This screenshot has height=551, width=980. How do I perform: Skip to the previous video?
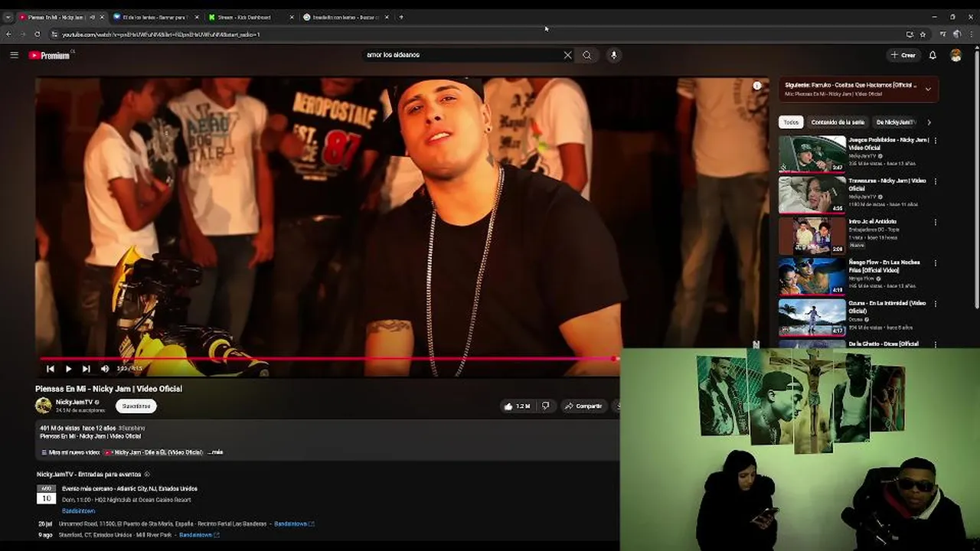(x=51, y=369)
